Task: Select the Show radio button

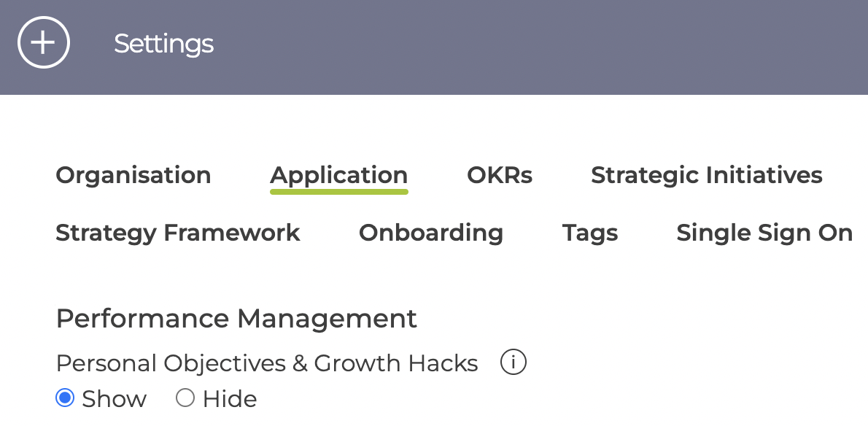Action: (65, 398)
